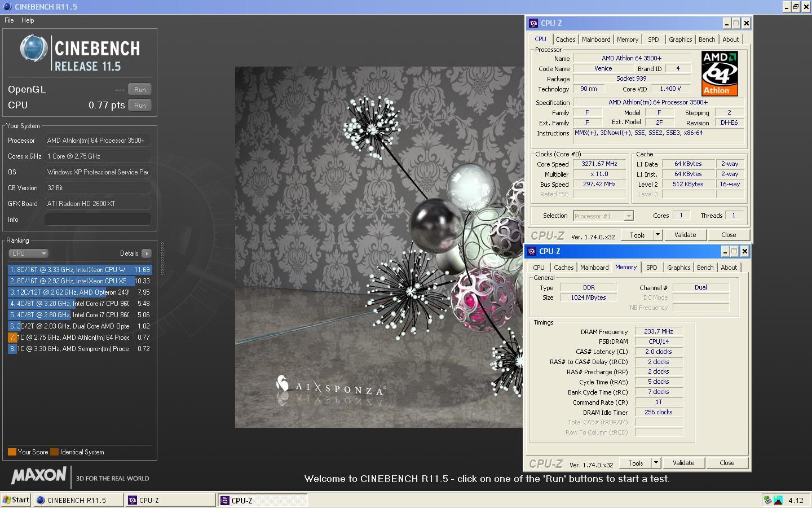
Task: Select ranking row 4 Intel Core i7 5.48
Action: 80,304
